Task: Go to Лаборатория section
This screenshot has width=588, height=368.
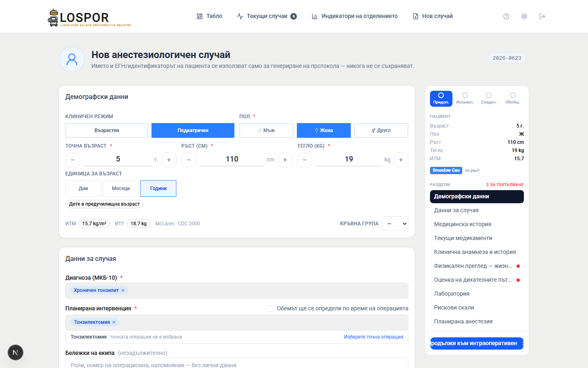Action: click(x=477, y=294)
